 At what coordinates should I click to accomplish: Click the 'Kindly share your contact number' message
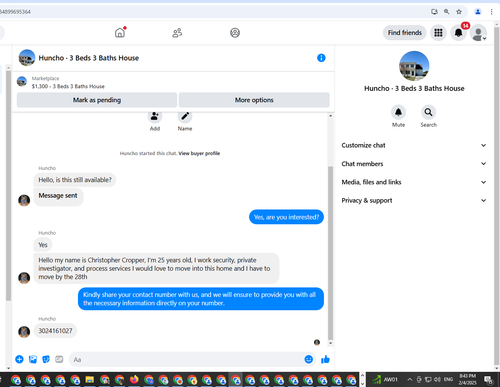click(201, 299)
